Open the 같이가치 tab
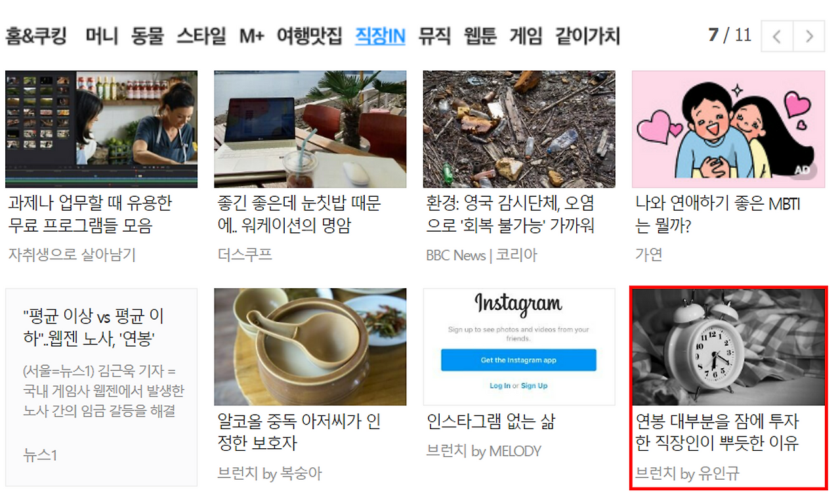 [x=587, y=35]
